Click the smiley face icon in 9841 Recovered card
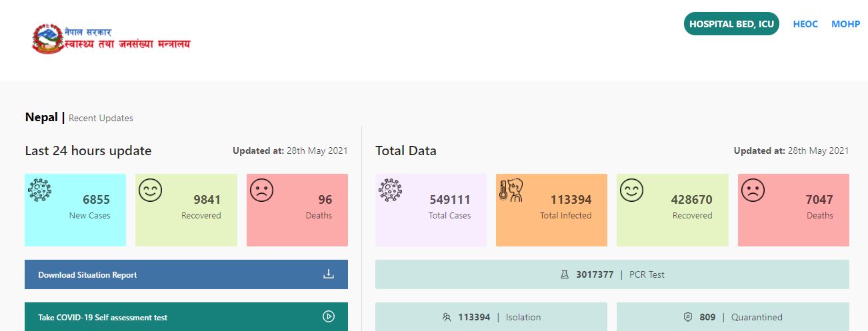 [151, 190]
